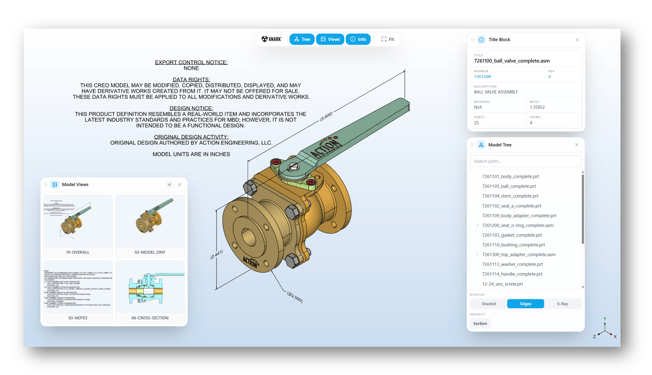Grab the Title Block panel drag handle
The height and width of the screenshot is (375, 652).
(x=472, y=39)
